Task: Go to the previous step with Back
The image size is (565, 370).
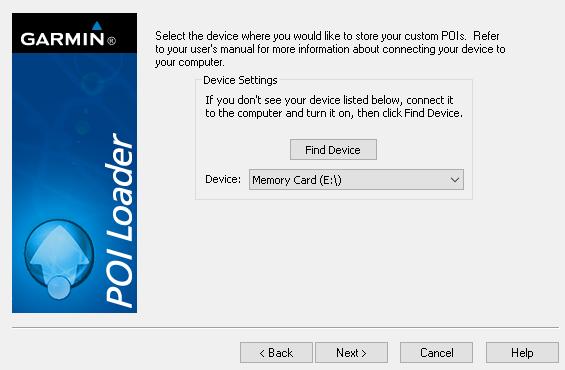Action: [276, 352]
